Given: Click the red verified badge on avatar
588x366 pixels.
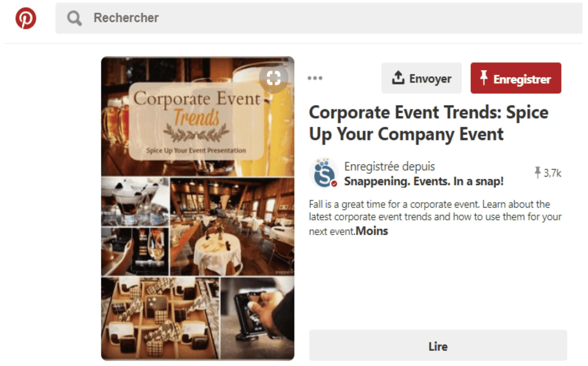Looking at the screenshot, I should pyautogui.click(x=334, y=184).
